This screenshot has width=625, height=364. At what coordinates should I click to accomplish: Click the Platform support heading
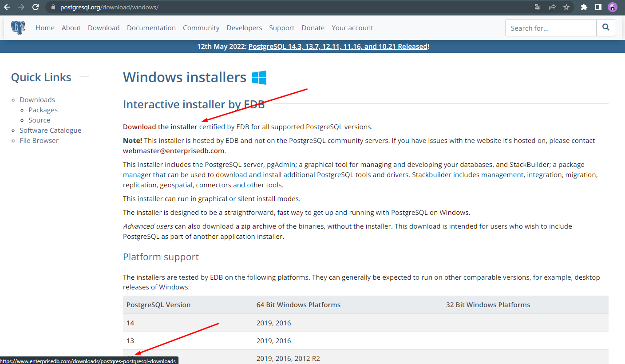161,257
